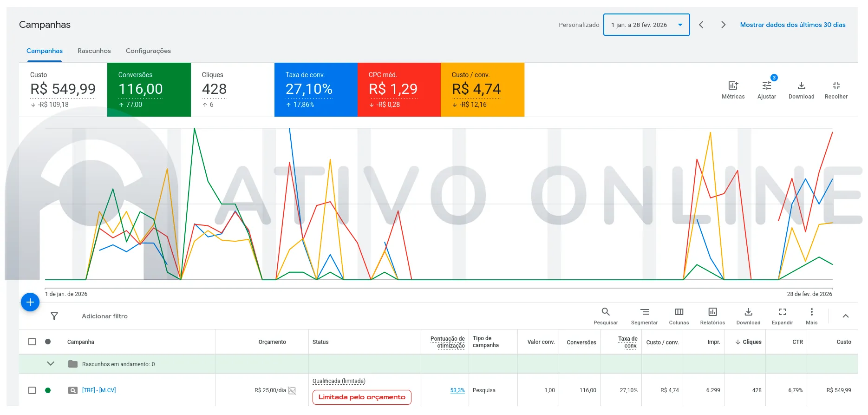Download table data from table toolbar
Viewport: 868px width, 415px height.
(748, 316)
